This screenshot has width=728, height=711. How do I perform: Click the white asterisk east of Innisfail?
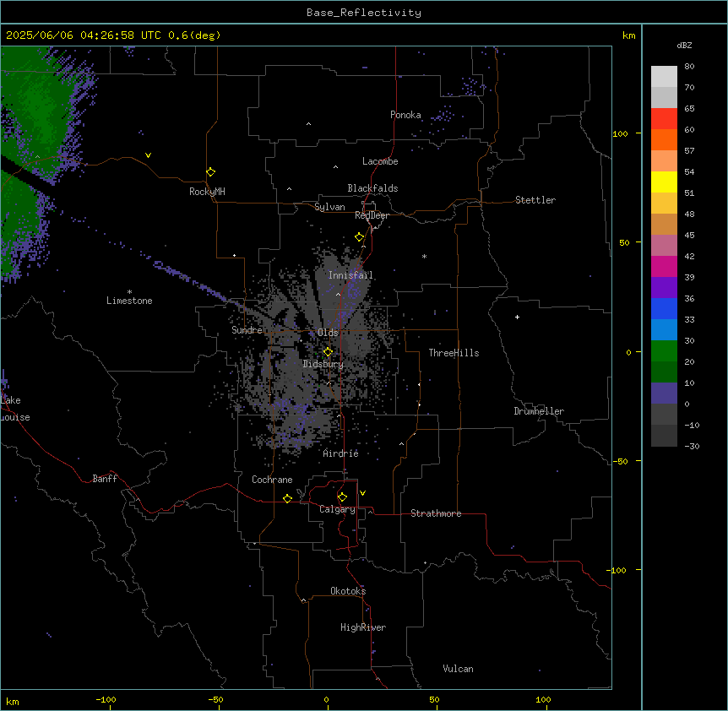424,256
